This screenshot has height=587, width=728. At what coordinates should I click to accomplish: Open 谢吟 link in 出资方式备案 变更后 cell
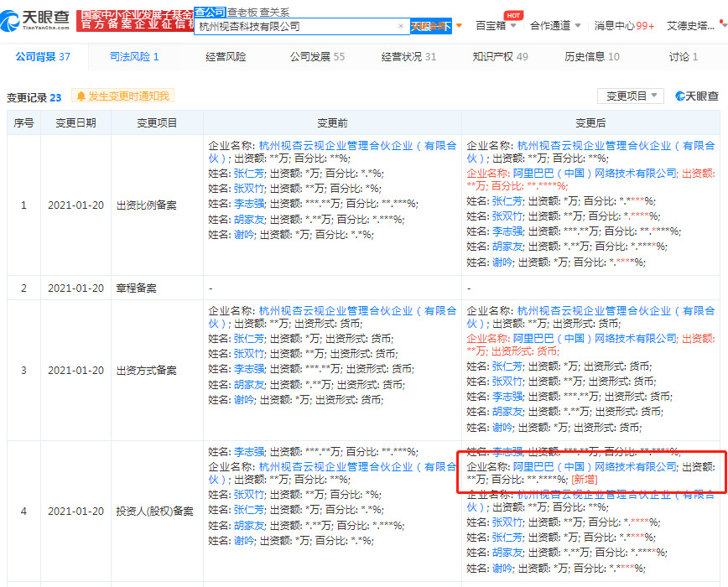[502, 428]
